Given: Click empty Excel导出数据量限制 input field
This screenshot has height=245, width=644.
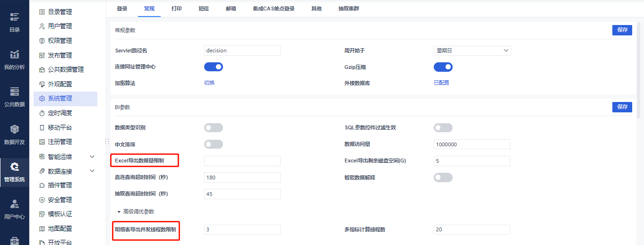Looking at the screenshot, I should [242, 161].
